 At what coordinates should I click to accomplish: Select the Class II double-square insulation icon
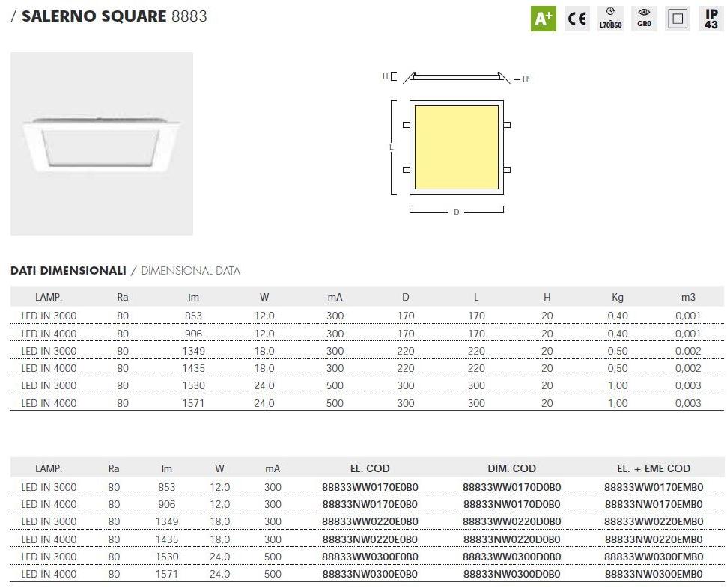coord(678,19)
